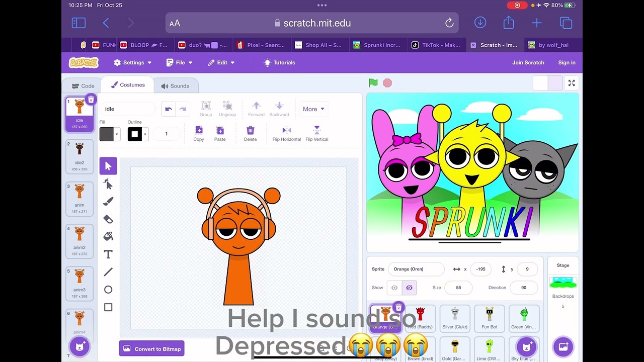Click Flip Horizontal
Viewport: 644px width, 362px height.
point(287,133)
